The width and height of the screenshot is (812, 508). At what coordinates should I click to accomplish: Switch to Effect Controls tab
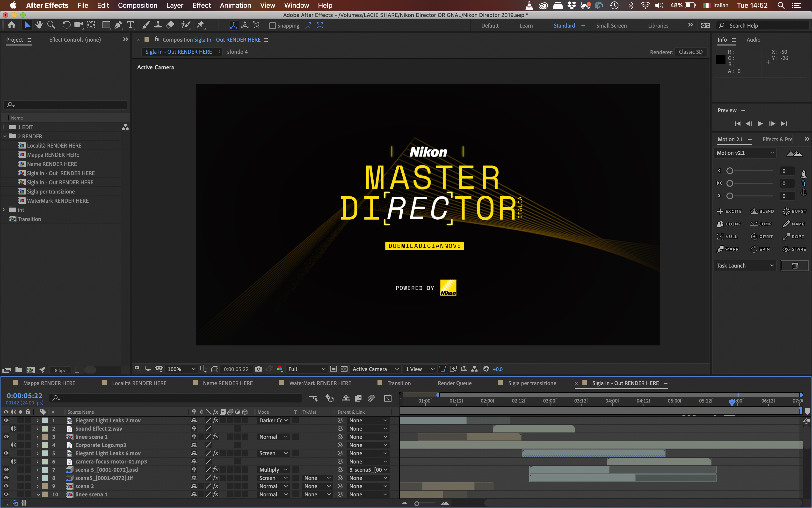coord(75,40)
